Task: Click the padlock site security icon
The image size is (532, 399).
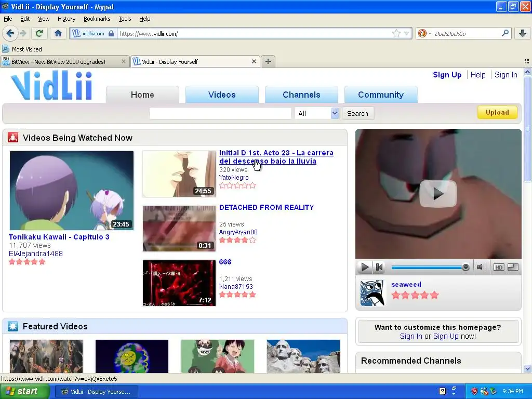Action: click(x=111, y=33)
